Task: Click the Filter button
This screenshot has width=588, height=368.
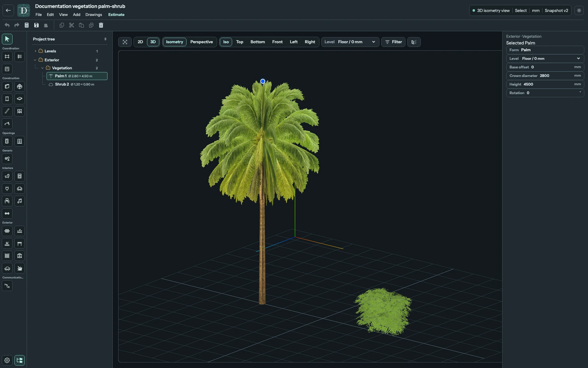Action: point(393,42)
